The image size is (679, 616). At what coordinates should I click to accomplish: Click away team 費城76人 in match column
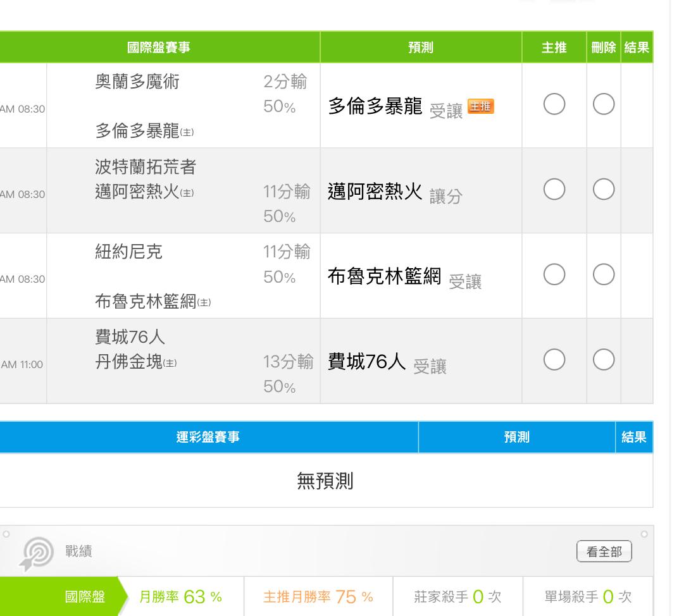click(130, 337)
